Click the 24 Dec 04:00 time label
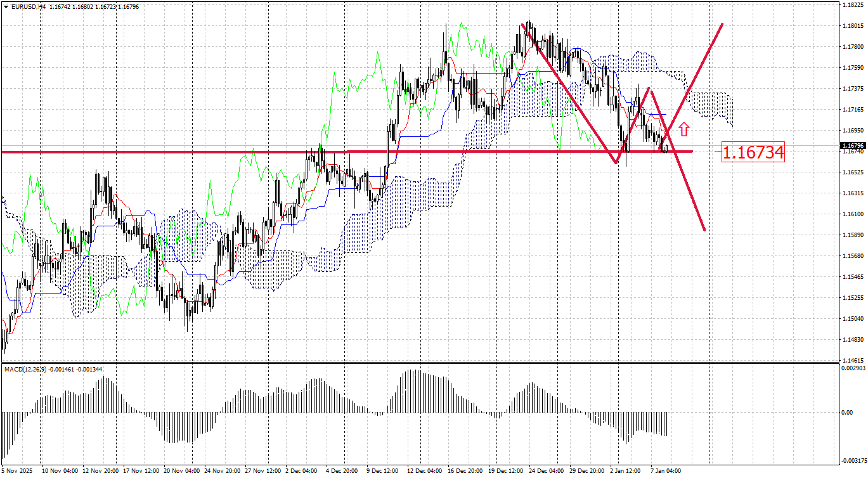Viewport: 868px width, 478px height. click(547, 471)
